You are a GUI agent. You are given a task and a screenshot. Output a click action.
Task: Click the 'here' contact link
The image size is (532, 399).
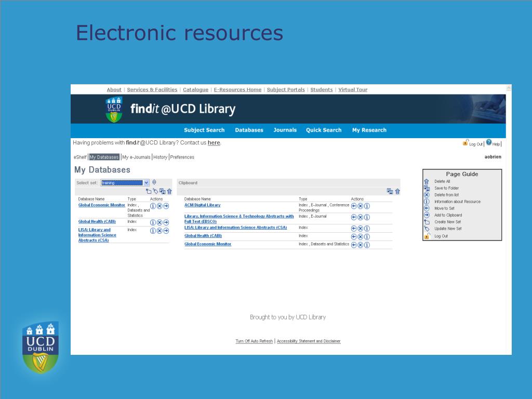coord(214,142)
